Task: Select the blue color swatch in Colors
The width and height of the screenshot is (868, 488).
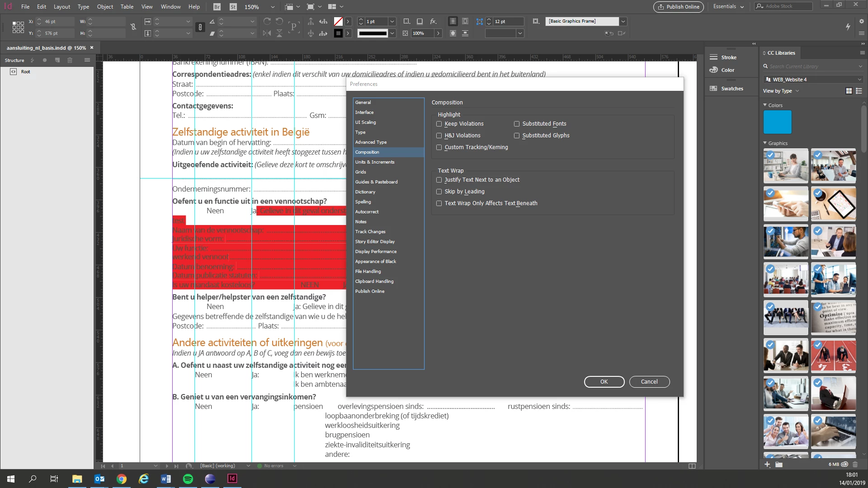Action: (777, 122)
